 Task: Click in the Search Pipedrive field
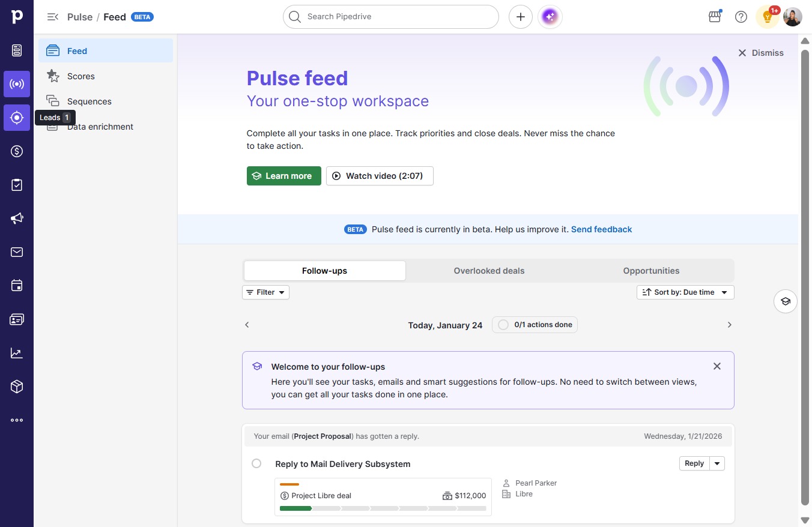[x=391, y=17]
